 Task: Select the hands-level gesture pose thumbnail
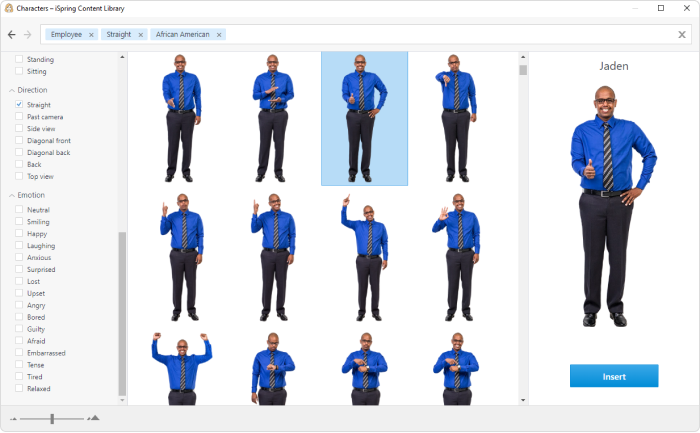(273, 118)
